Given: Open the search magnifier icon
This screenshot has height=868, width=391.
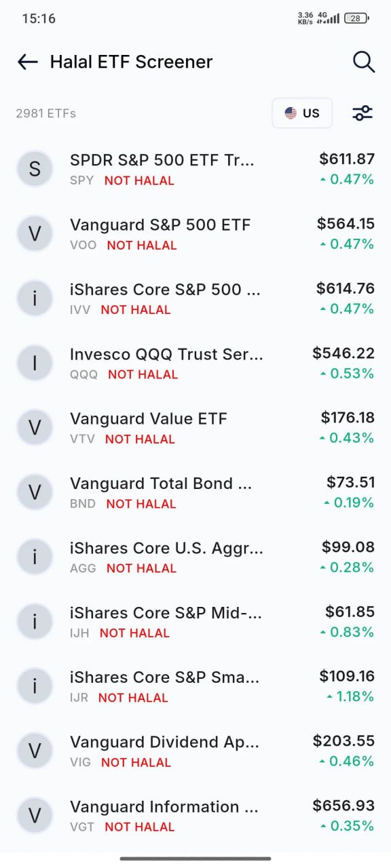Looking at the screenshot, I should [364, 62].
